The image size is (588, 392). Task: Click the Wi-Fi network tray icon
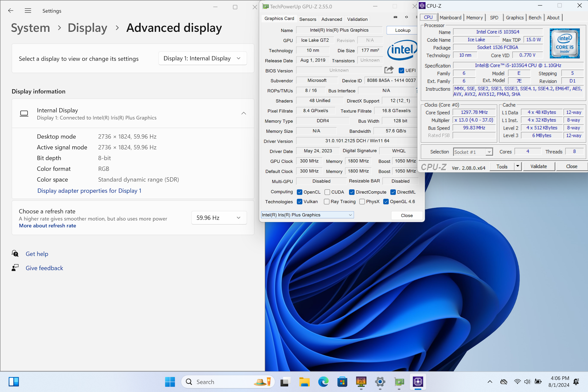tap(517, 382)
